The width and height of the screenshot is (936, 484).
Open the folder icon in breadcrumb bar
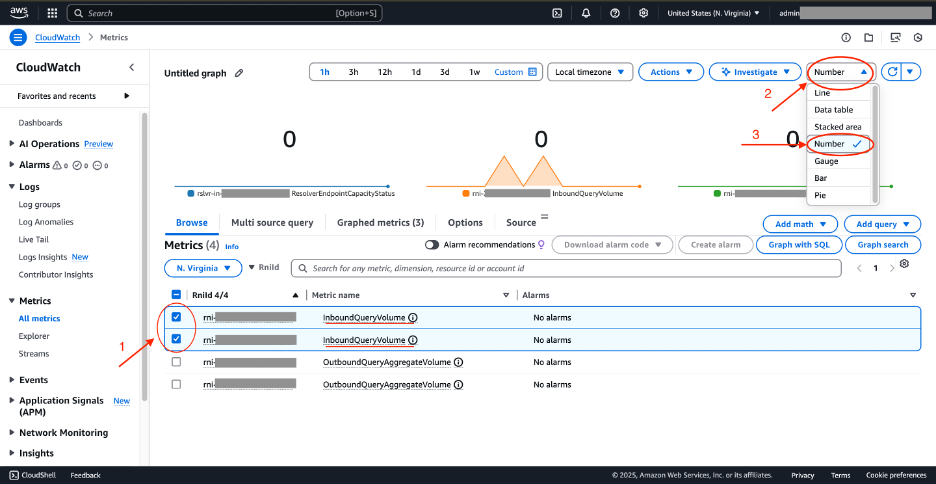pos(869,38)
